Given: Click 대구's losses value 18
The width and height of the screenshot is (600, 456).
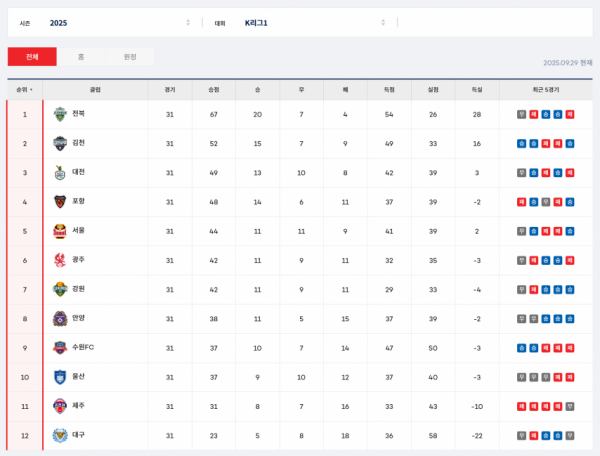Looking at the screenshot, I should pos(345,435).
